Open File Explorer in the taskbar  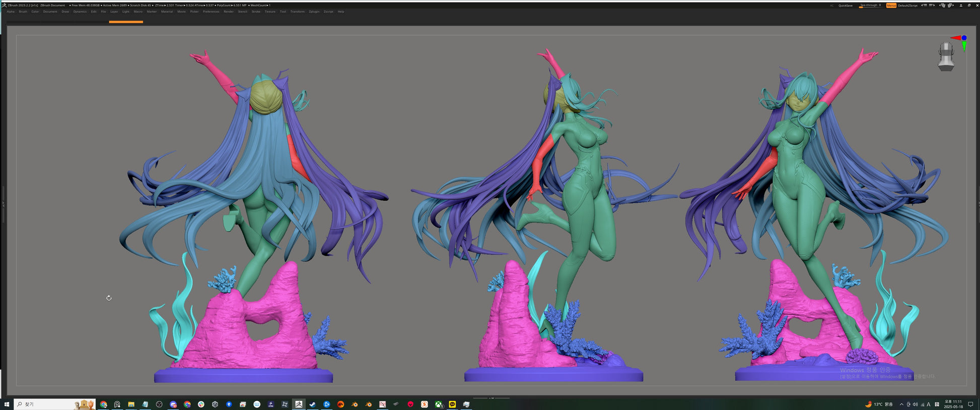point(131,404)
